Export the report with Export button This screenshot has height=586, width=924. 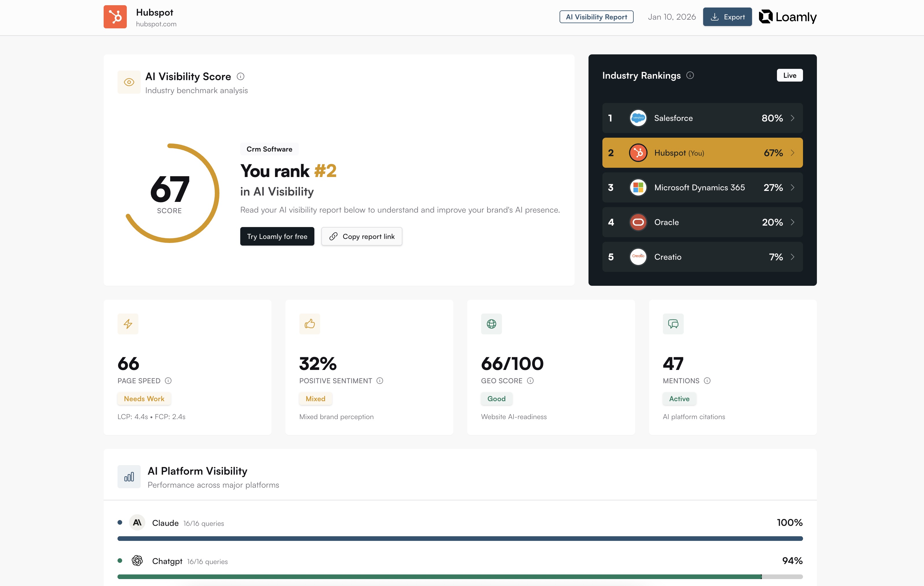(727, 17)
